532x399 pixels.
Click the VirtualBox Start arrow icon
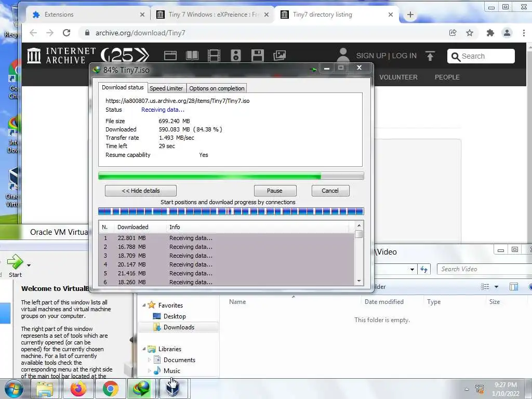[x=15, y=262]
